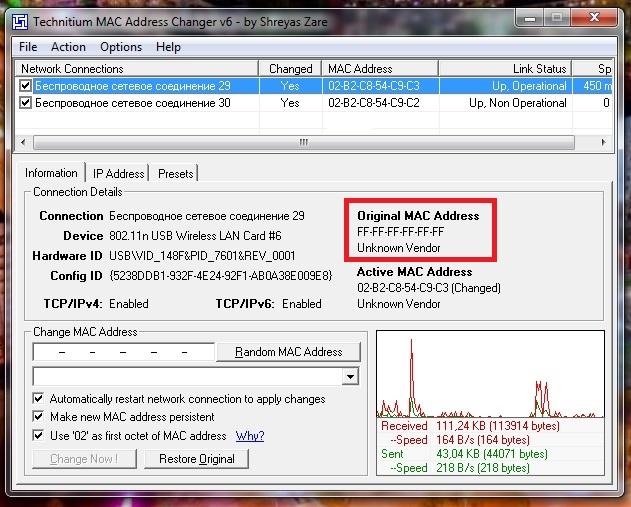Click the Random MAC Address button
The width and height of the screenshot is (631, 507).
pyautogui.click(x=289, y=352)
